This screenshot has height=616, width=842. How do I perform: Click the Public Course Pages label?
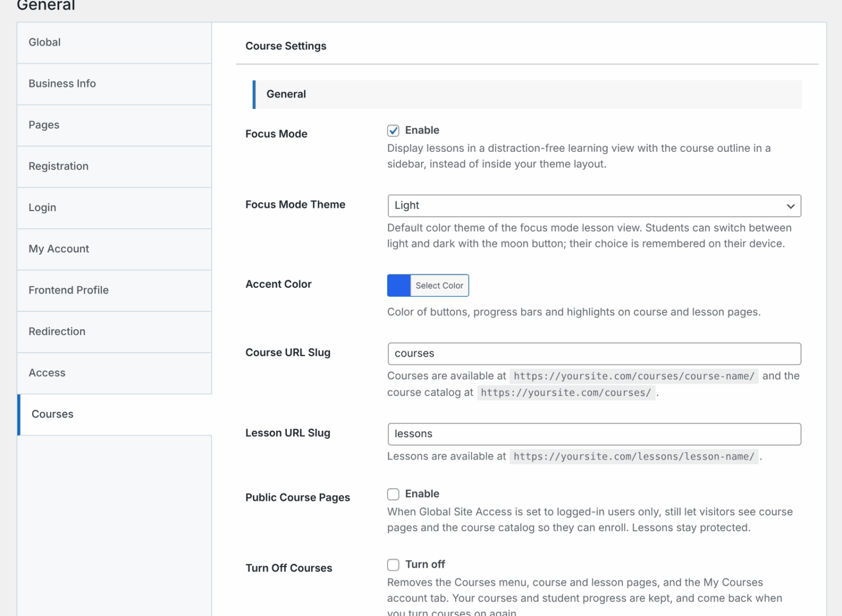[298, 498]
